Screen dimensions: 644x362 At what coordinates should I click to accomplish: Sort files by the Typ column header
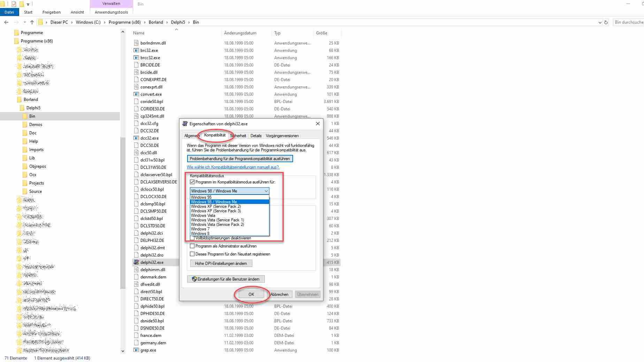pyautogui.click(x=292, y=33)
